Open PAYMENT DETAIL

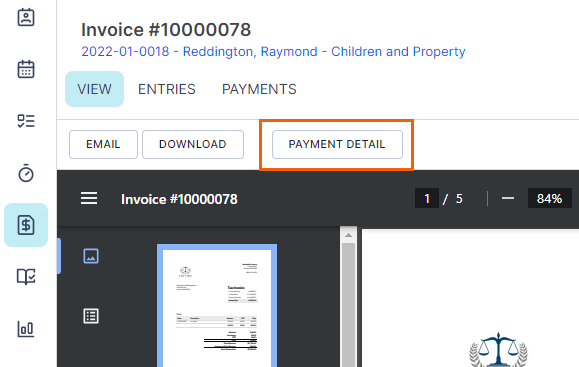337,144
